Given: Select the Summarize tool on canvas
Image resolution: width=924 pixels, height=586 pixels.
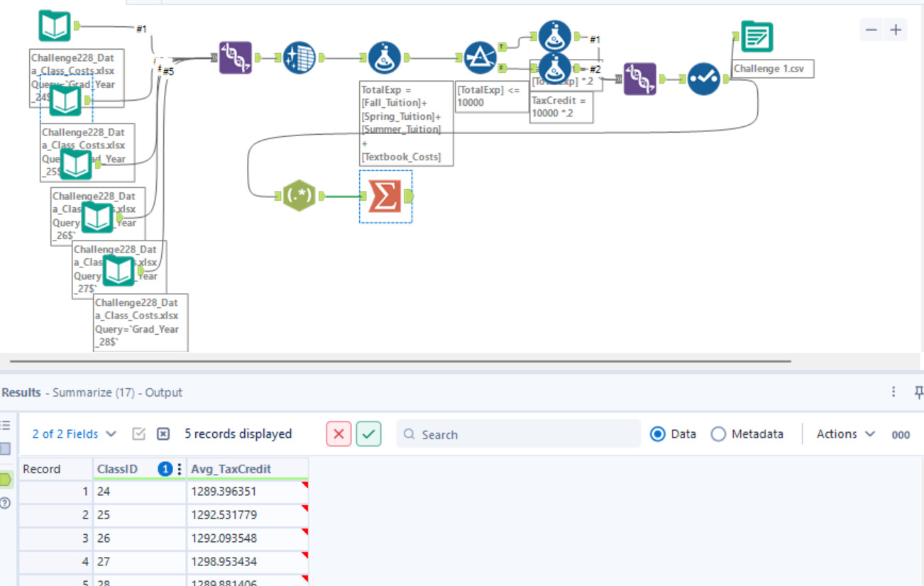Looking at the screenshot, I should [385, 197].
